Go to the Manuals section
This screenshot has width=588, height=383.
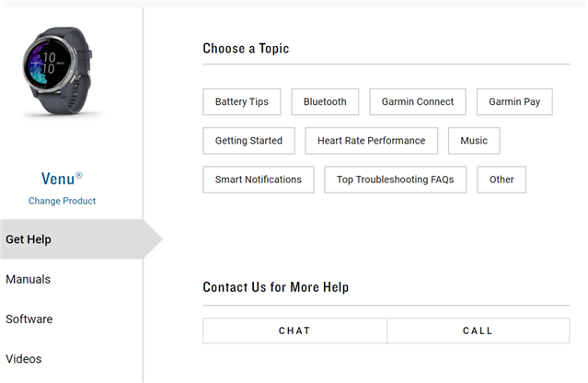[29, 279]
